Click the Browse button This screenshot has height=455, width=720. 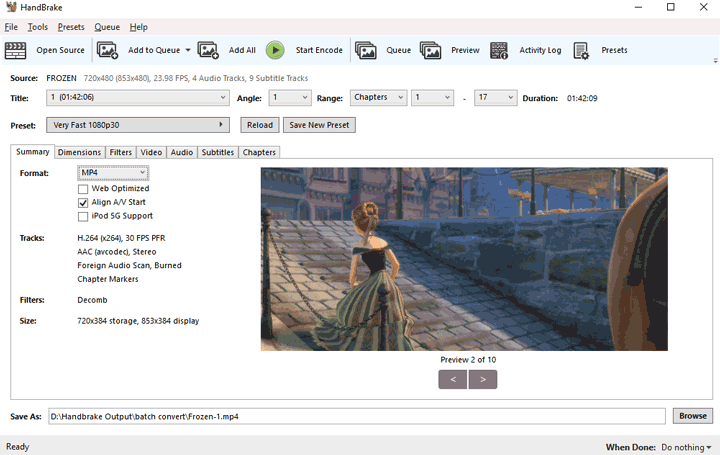click(692, 416)
